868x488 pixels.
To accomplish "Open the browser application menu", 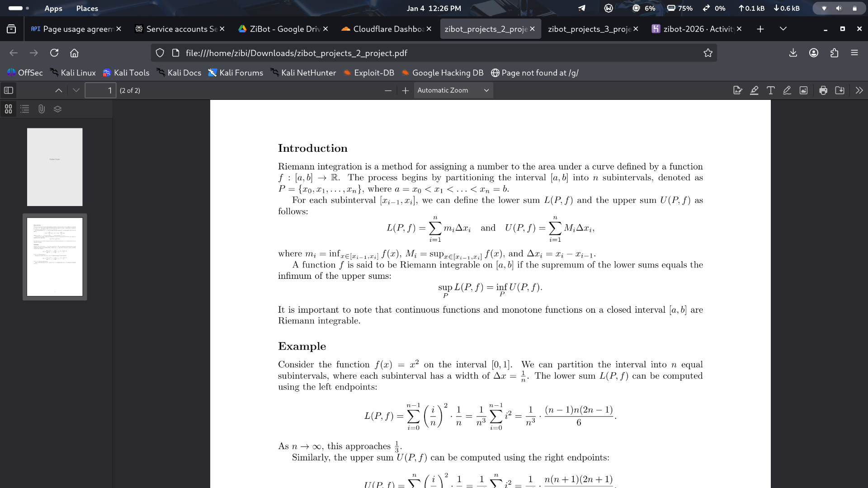I will (x=854, y=53).
